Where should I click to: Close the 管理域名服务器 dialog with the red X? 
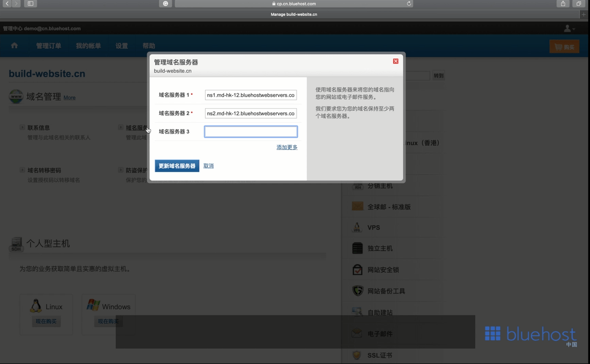tap(396, 61)
